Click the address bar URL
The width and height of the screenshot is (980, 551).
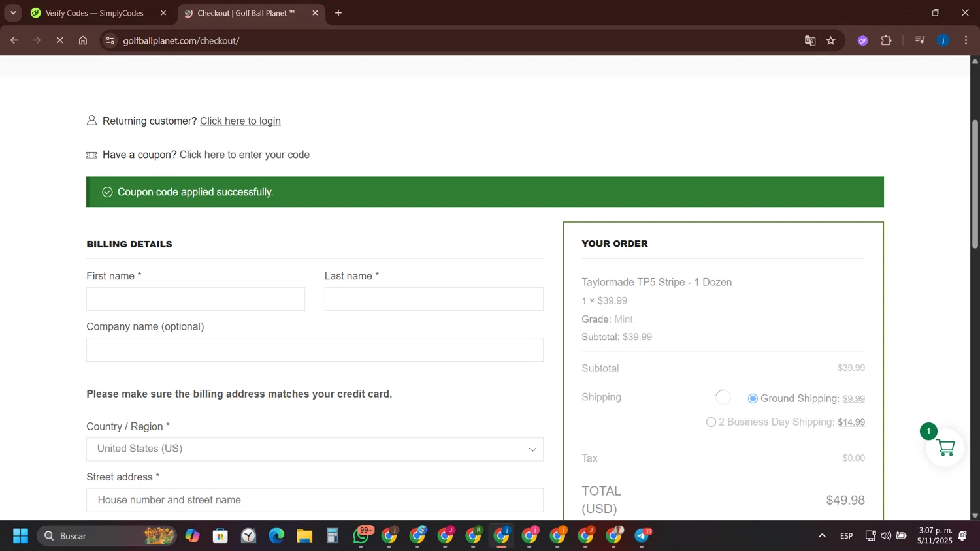pos(181,40)
